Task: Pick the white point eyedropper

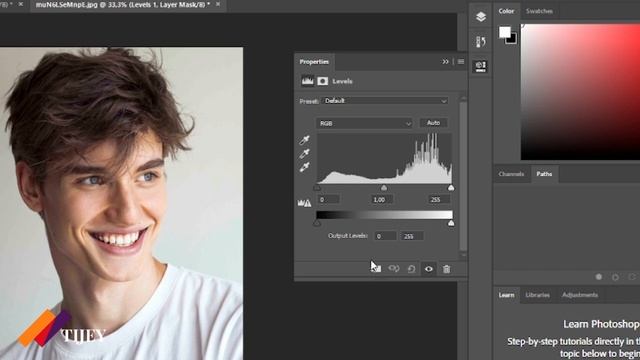Action: click(x=304, y=167)
